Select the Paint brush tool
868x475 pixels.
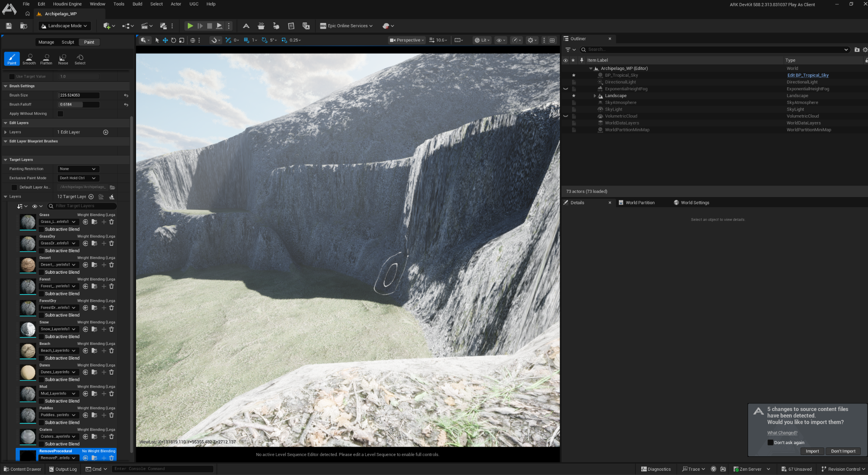tap(12, 58)
